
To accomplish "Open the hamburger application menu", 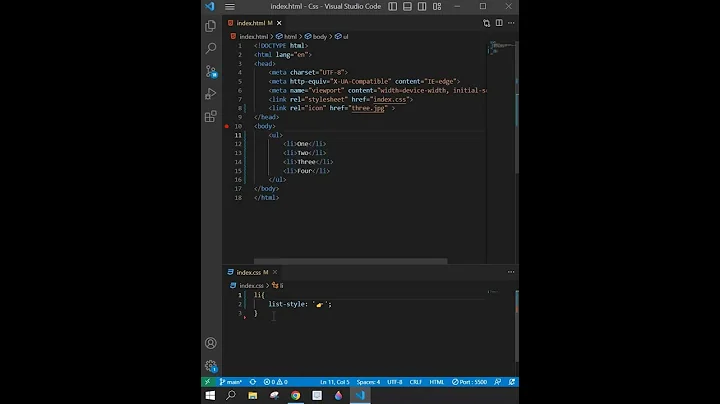I will (230, 6).
